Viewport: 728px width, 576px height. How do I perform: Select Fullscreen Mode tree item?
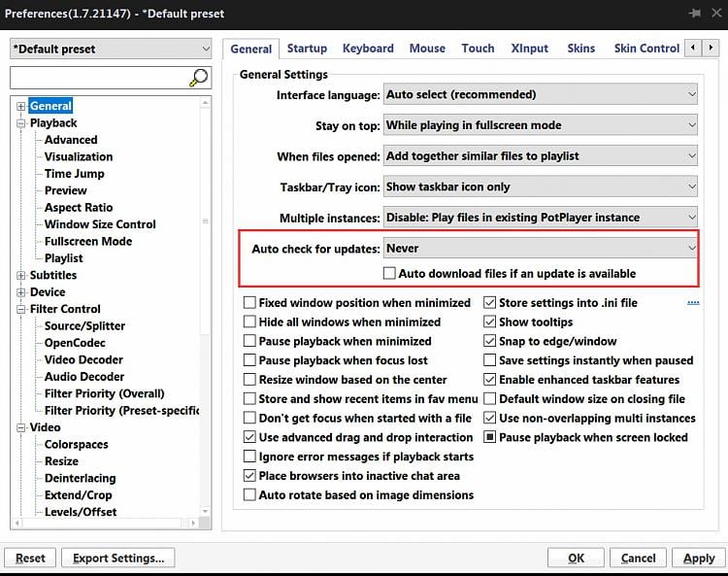[88, 242]
